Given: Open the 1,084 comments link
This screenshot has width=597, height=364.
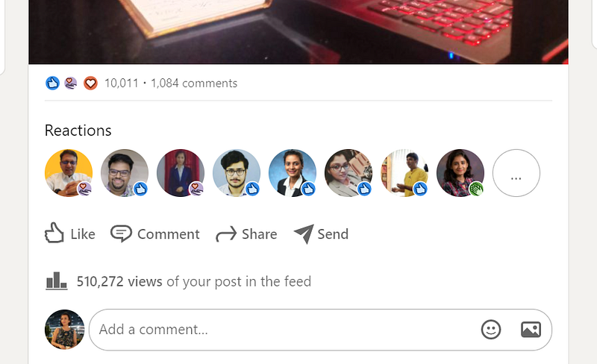Looking at the screenshot, I should [x=194, y=83].
